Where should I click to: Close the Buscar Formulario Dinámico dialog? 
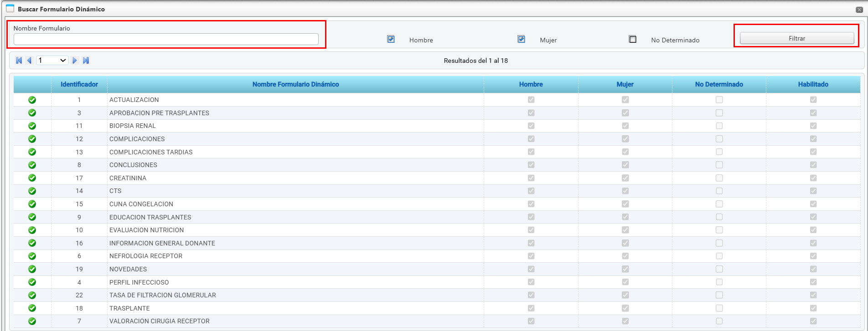[x=859, y=10]
